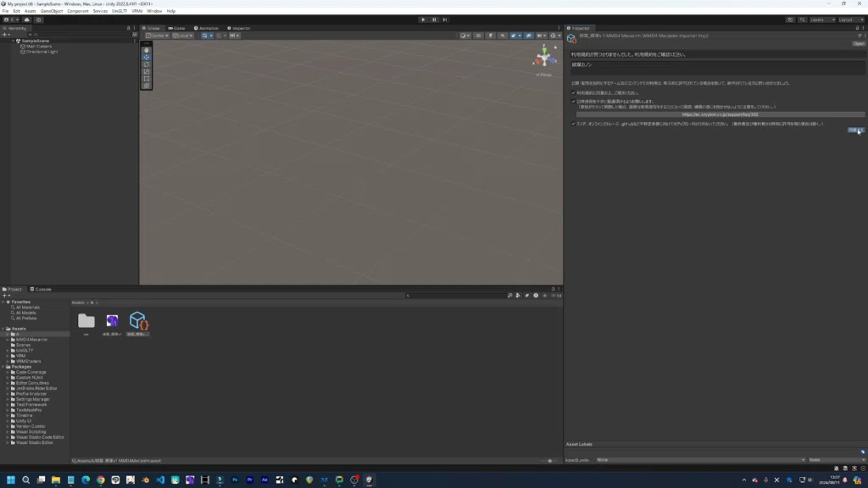The width and height of the screenshot is (868, 488).
Task: Open the UniGLTF menu
Action: 119,11
